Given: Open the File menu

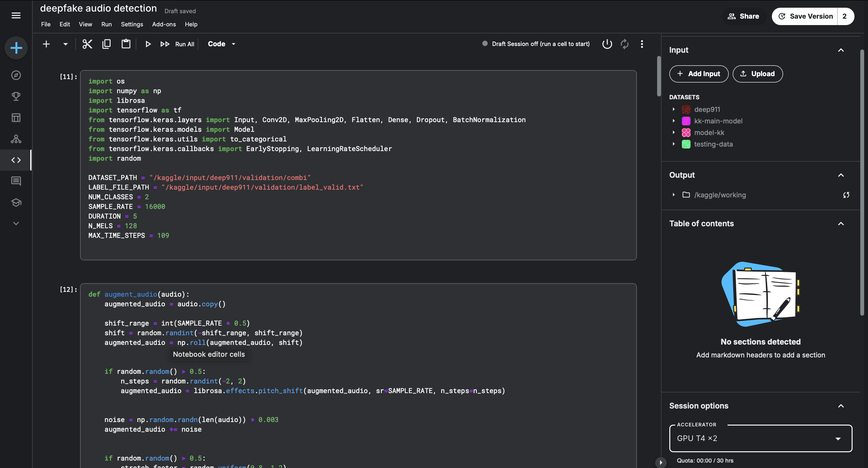Looking at the screenshot, I should 45,24.
